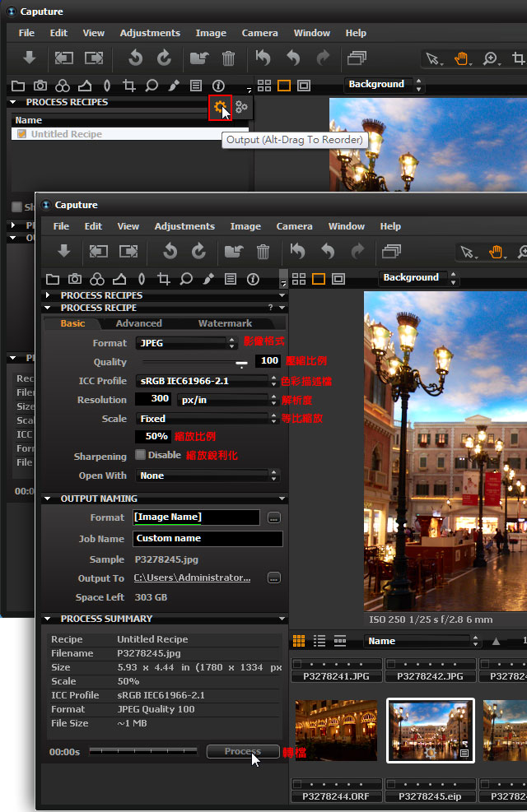The image size is (527, 812).
Task: Open the browser Name sort dropdown
Action: click(422, 641)
